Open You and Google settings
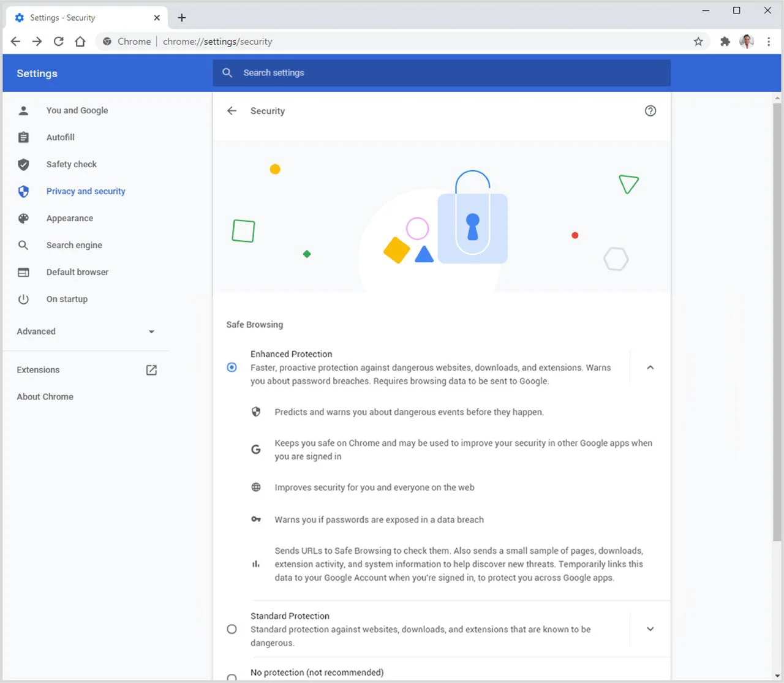This screenshot has height=683, width=784. 77,110
